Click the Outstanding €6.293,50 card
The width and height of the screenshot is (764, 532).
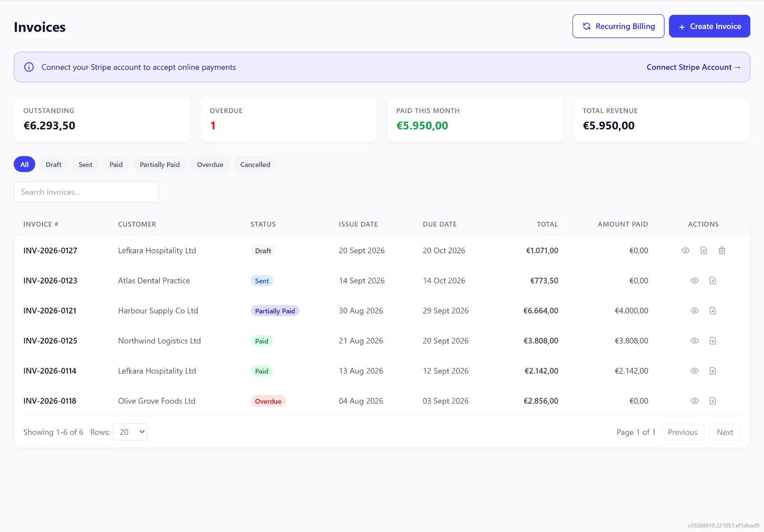click(x=102, y=119)
